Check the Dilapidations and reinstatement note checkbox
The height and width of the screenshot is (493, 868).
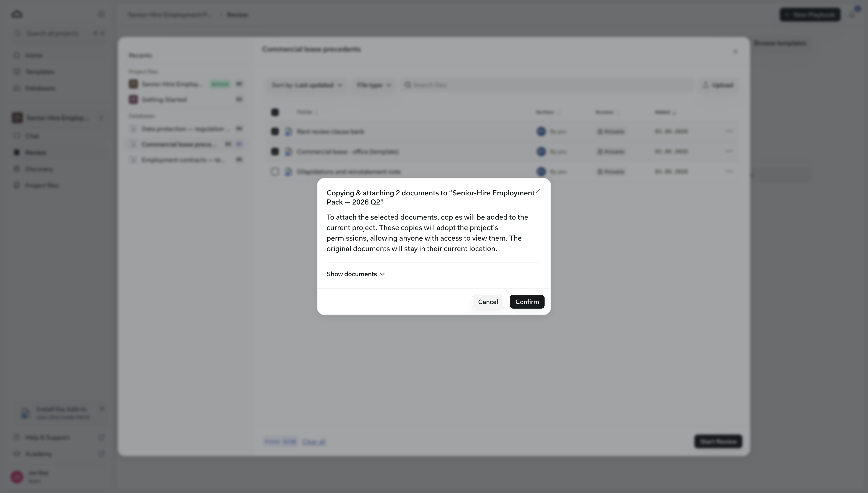275,172
